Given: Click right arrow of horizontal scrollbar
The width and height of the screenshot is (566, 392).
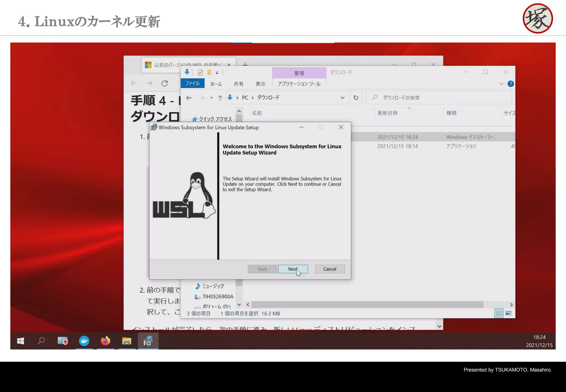Looking at the screenshot, I should 511,305.
